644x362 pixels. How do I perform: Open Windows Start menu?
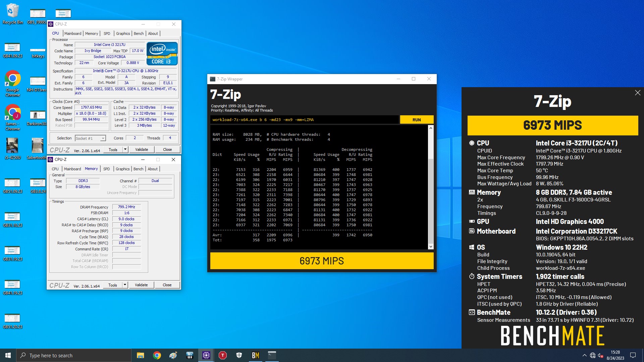[x=8, y=355]
